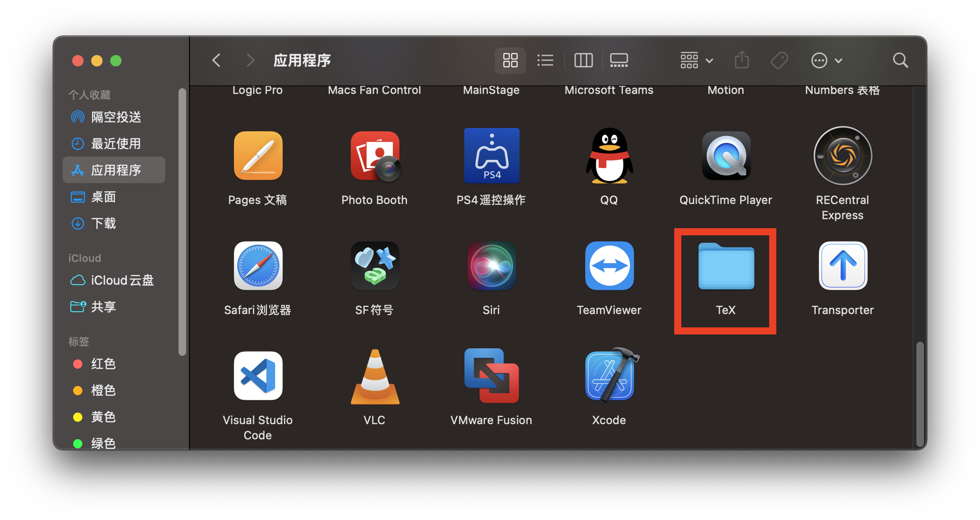980x520 pixels.
Task: Go back with the left chevron
Action: click(217, 60)
